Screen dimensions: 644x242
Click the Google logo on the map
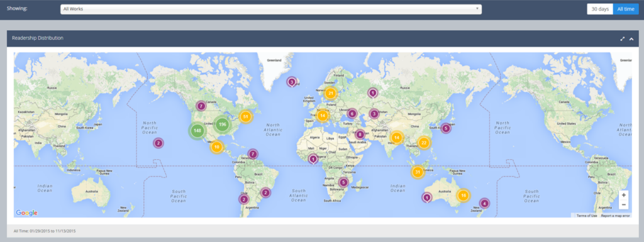pyautogui.click(x=26, y=212)
